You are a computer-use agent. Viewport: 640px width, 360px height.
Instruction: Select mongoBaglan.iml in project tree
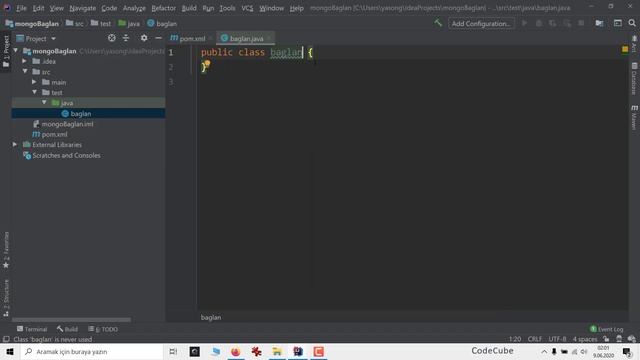coord(63,124)
